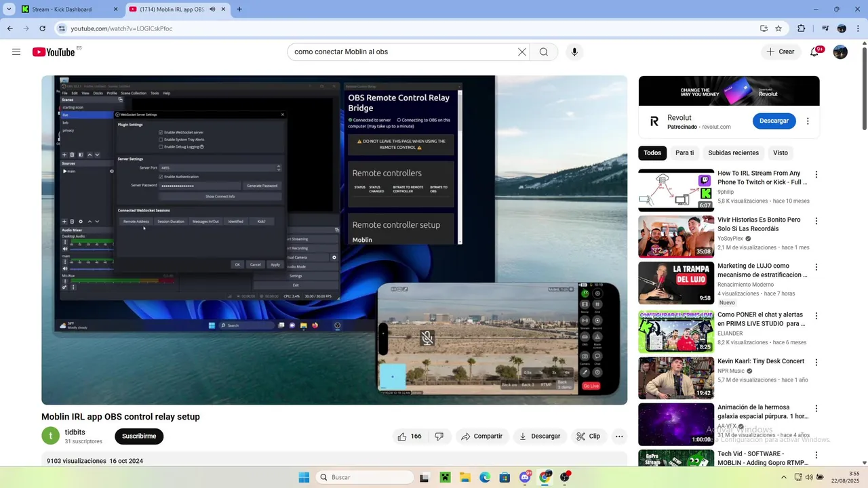The image size is (868, 488).
Task: Open the Windows Start menu
Action: coord(304,477)
